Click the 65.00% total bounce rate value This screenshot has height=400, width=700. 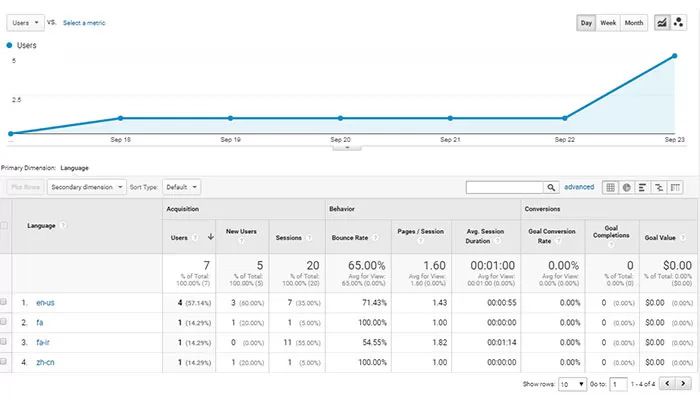click(367, 266)
